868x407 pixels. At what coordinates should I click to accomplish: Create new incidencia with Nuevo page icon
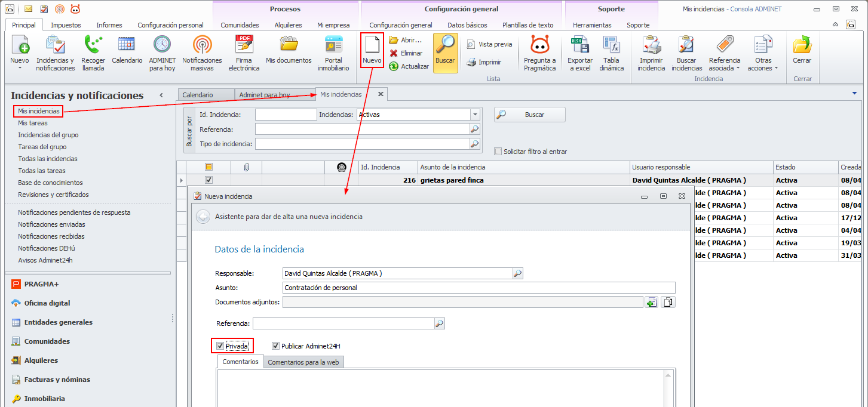[x=372, y=51]
